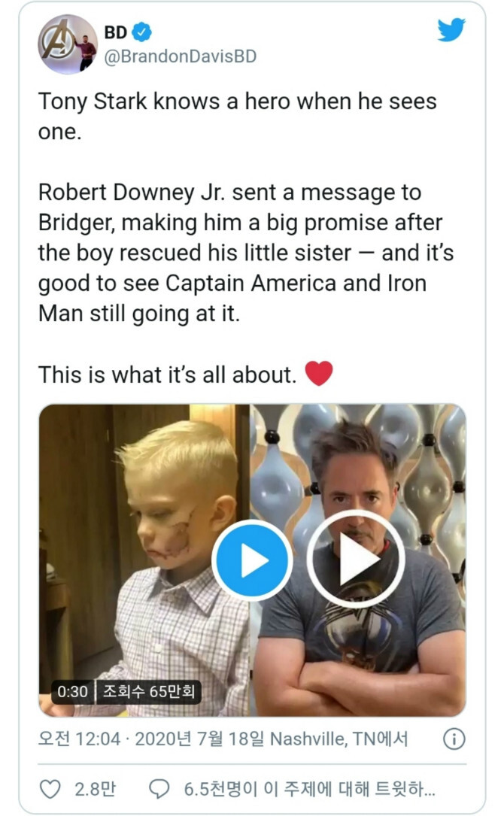Click the 0:30 video duration label
Image resolution: width=504 pixels, height=816 pixels.
tap(73, 691)
